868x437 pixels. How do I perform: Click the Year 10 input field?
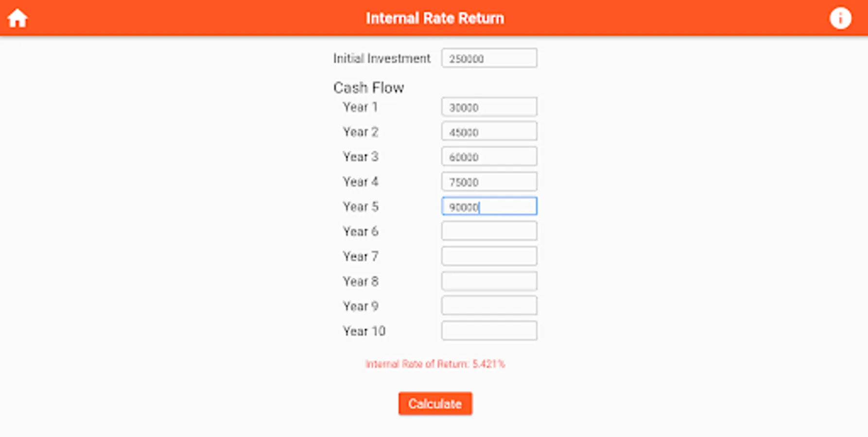[489, 331]
